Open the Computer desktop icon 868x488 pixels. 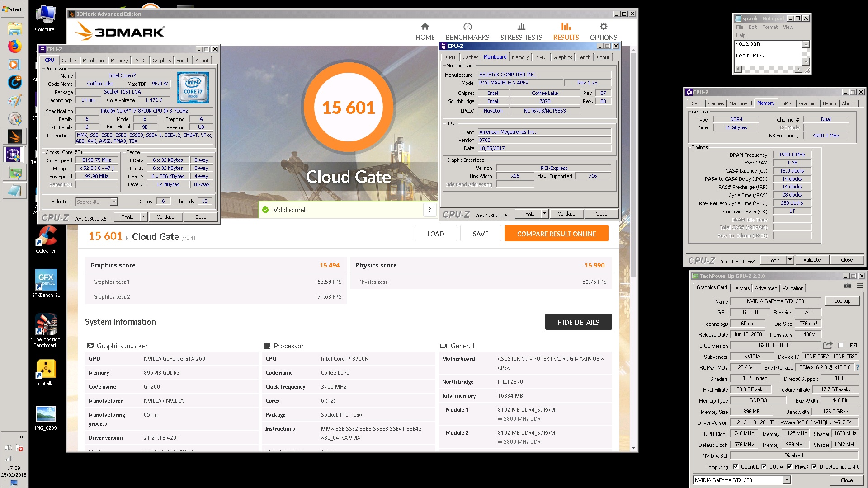point(46,19)
